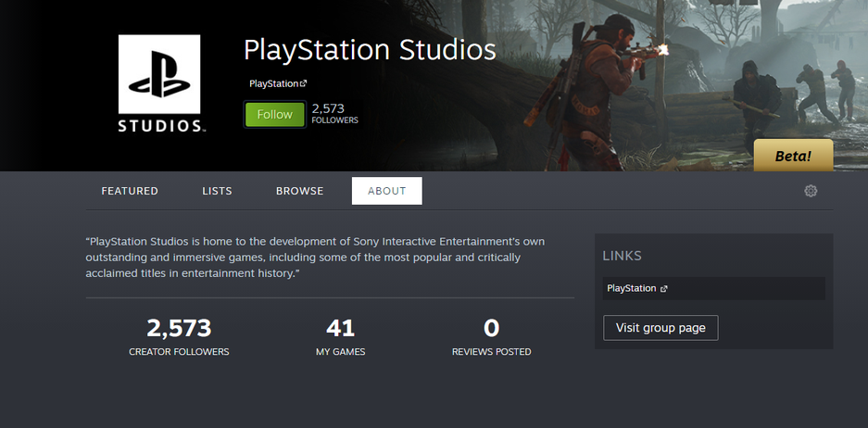This screenshot has height=428, width=868.
Task: Open PlayStation link in the Links panel
Action: click(631, 289)
